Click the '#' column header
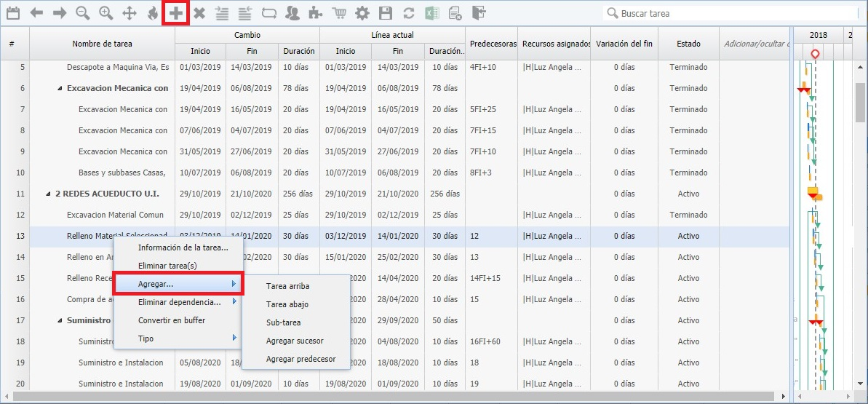This screenshot has height=404, width=868. [x=12, y=43]
